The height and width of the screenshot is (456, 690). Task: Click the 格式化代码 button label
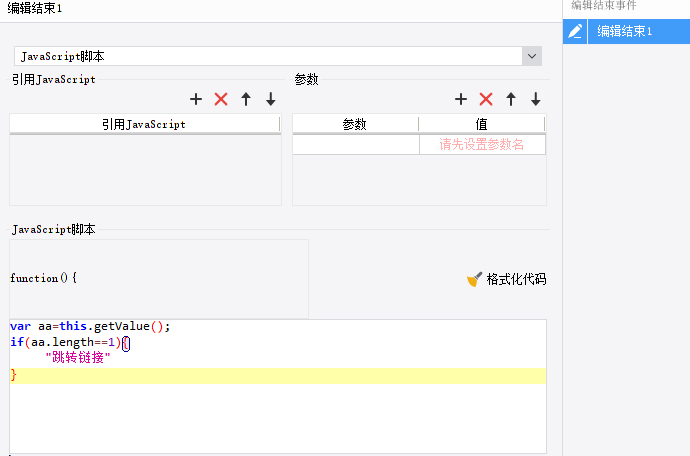tap(516, 279)
